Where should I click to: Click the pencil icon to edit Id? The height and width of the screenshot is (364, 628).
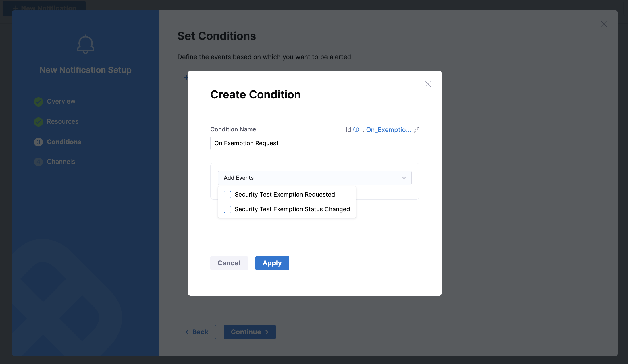pyautogui.click(x=417, y=130)
